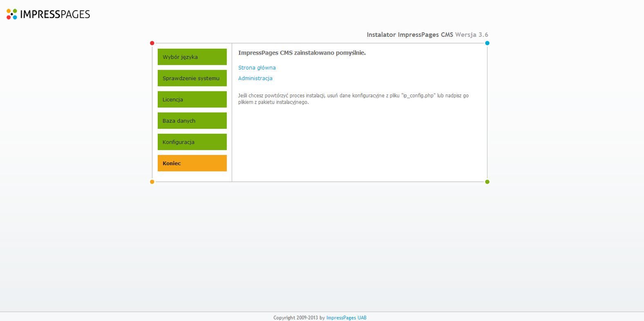Open the Strona główna link
The image size is (644, 321).
point(257,67)
